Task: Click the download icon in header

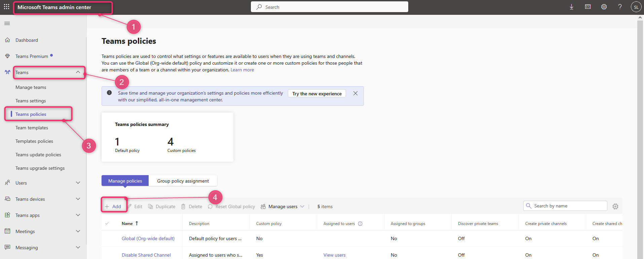Action: coord(571,7)
